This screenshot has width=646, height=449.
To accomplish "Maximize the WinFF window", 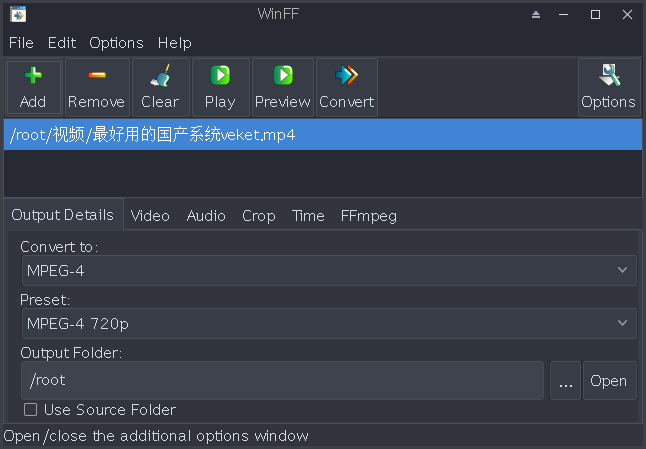I will click(595, 15).
